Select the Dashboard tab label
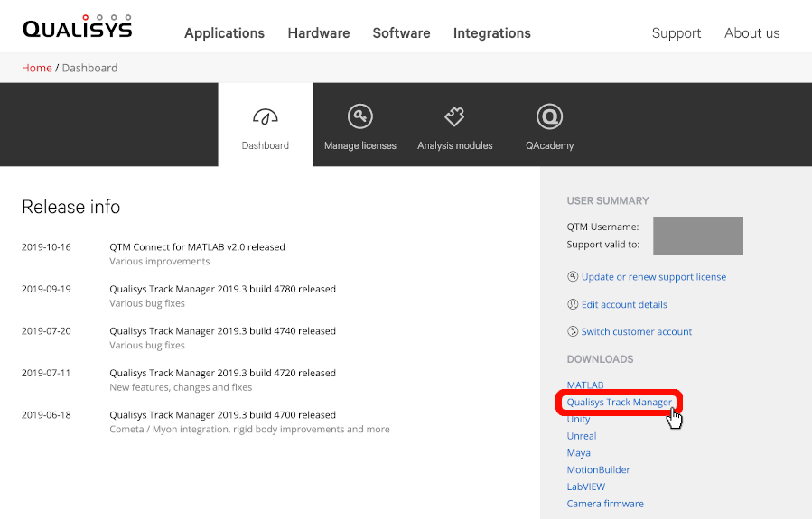This screenshot has height=519, width=812. pyautogui.click(x=266, y=145)
